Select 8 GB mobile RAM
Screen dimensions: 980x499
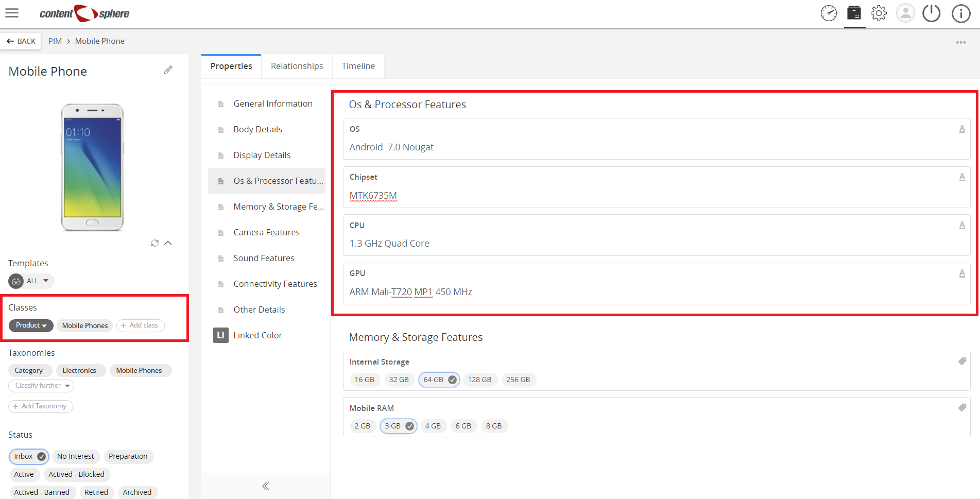click(494, 426)
